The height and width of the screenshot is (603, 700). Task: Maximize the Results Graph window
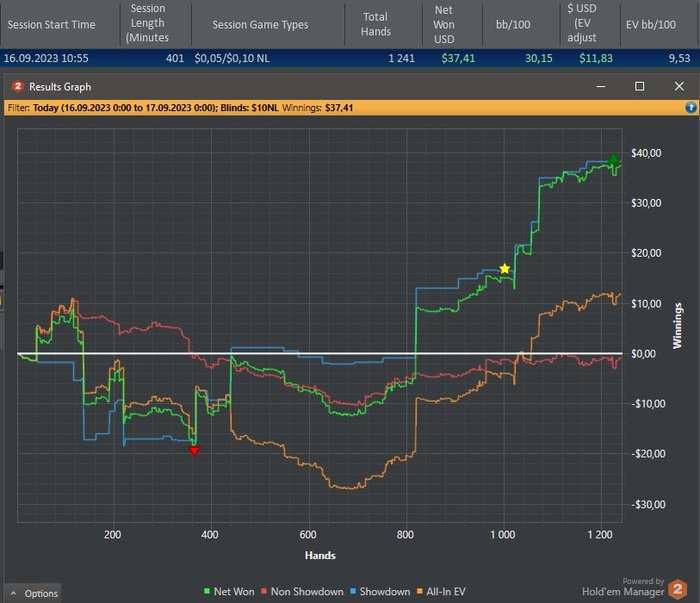(x=639, y=86)
